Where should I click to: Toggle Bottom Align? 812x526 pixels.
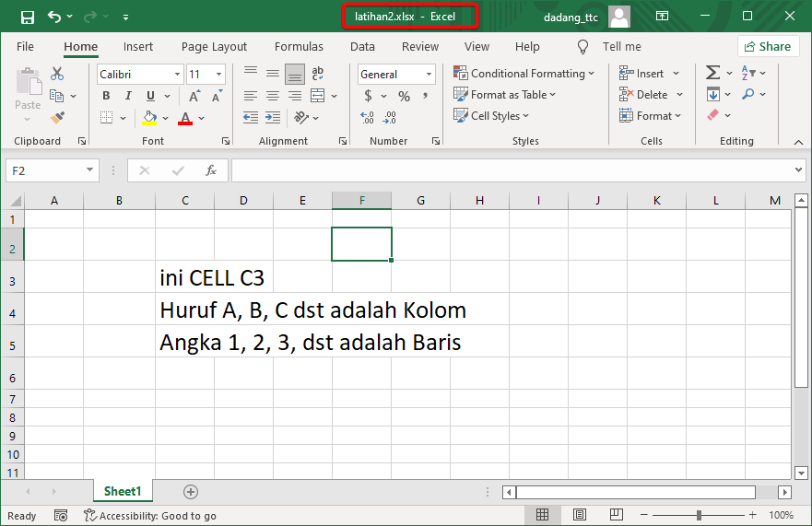(295, 74)
